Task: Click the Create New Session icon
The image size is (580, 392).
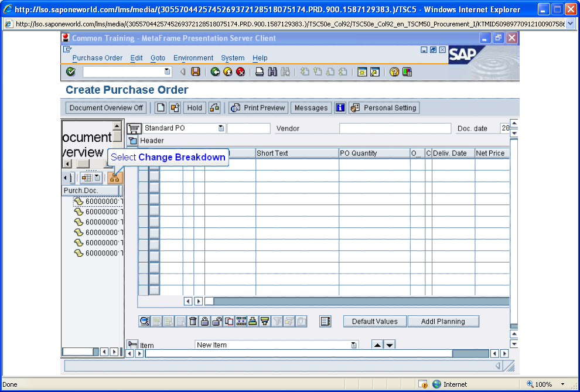Action: 362,71
